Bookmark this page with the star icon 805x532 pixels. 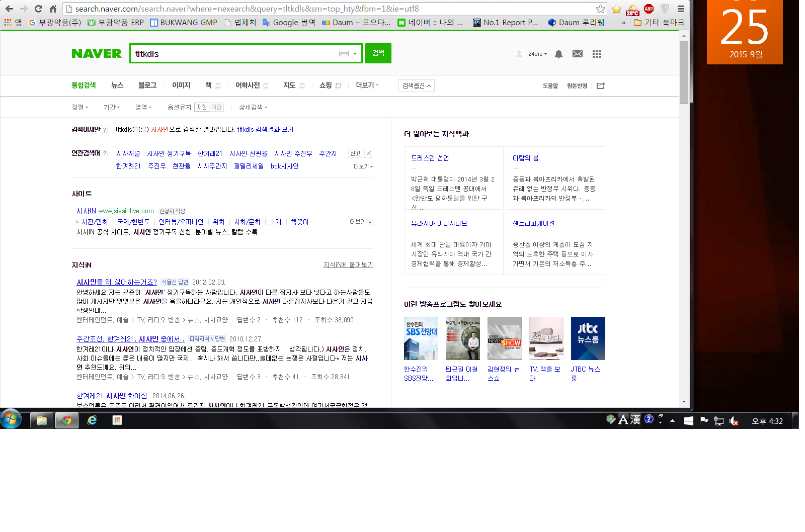pos(600,9)
